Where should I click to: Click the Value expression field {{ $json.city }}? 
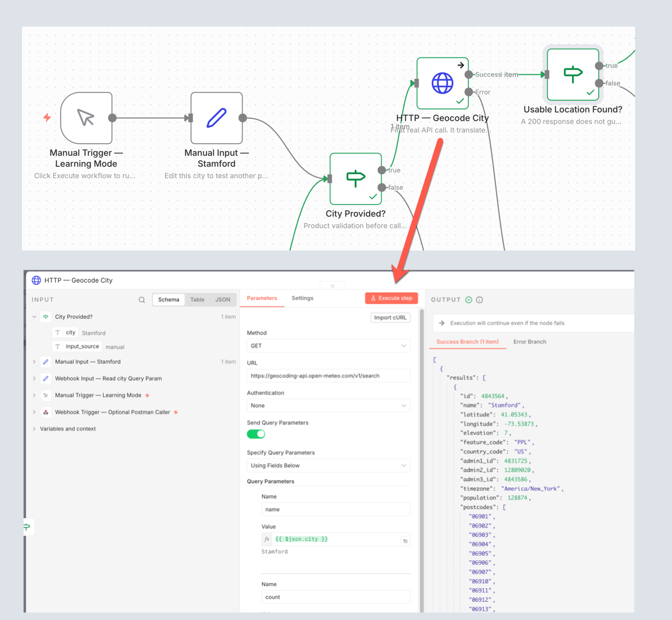tap(336, 539)
